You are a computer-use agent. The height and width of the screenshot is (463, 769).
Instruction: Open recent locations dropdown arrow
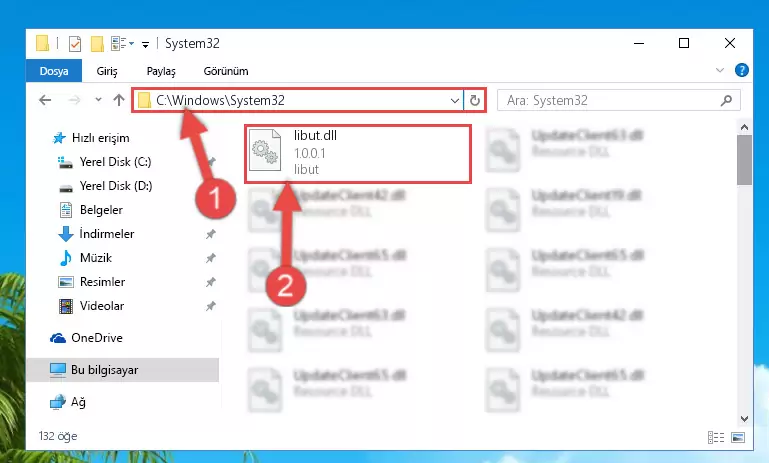pos(98,100)
